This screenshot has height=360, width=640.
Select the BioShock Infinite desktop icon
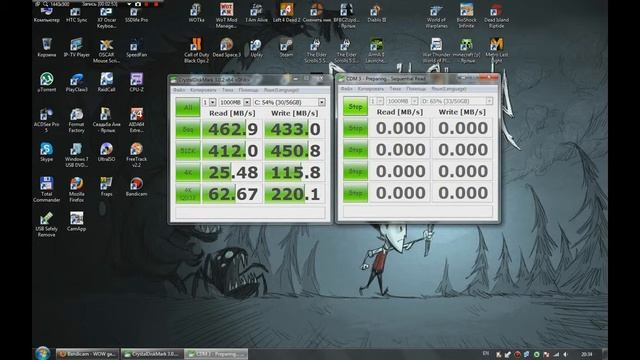point(466,16)
